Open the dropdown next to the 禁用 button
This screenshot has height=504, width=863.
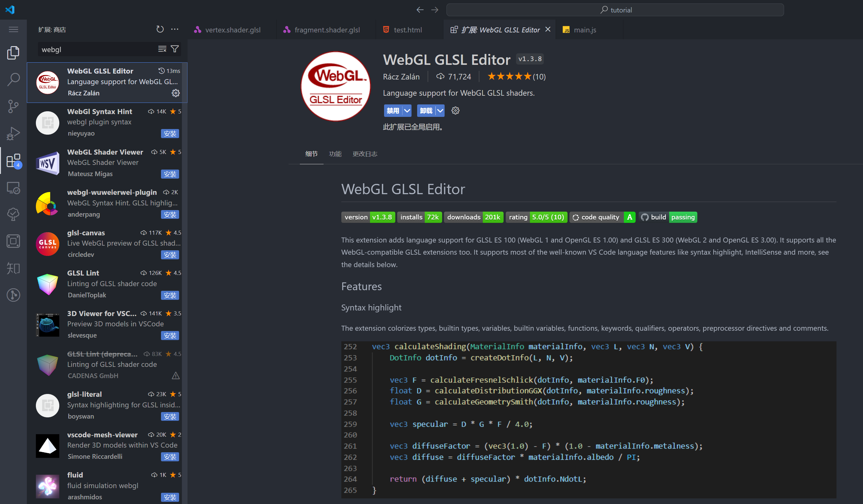pyautogui.click(x=407, y=111)
